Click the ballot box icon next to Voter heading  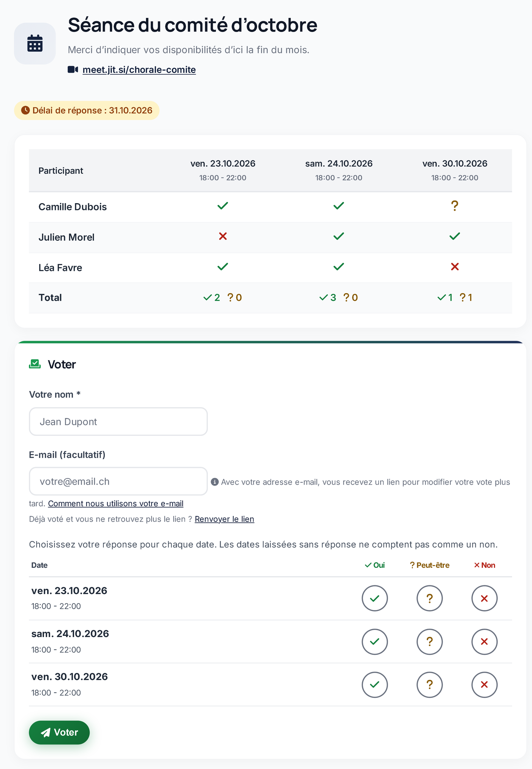(35, 364)
